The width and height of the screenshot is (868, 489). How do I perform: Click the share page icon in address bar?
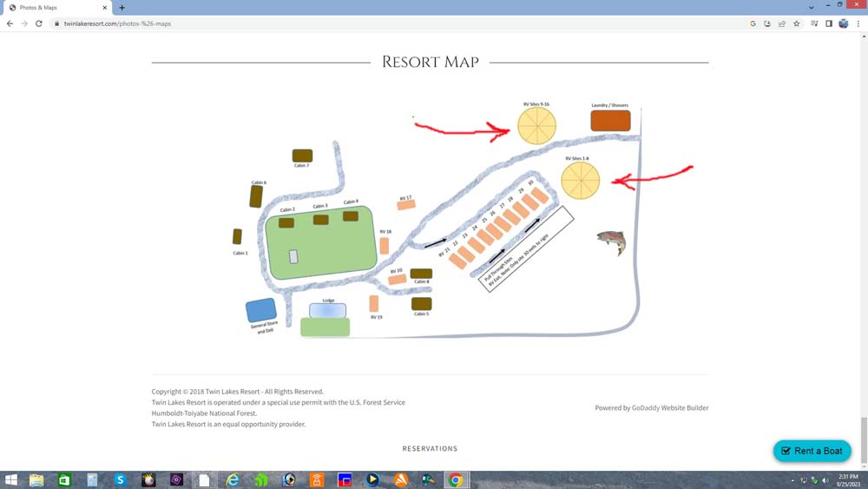(x=782, y=23)
